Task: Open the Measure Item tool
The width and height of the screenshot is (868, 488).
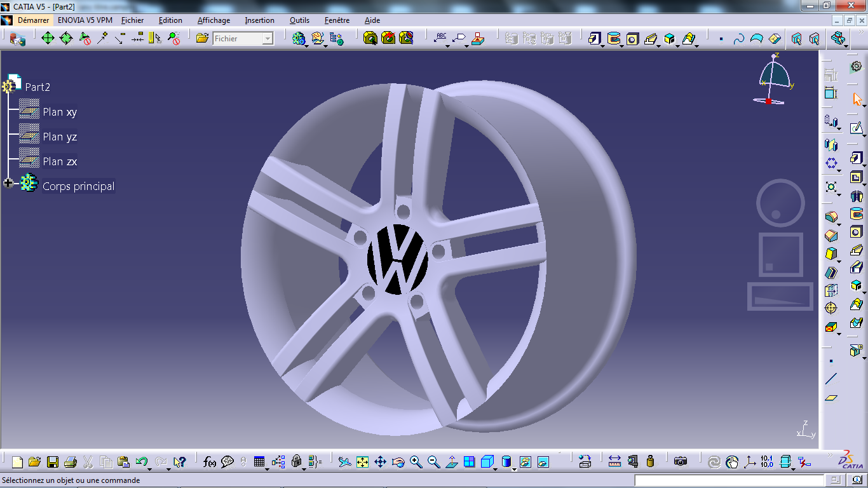Action: [632, 462]
